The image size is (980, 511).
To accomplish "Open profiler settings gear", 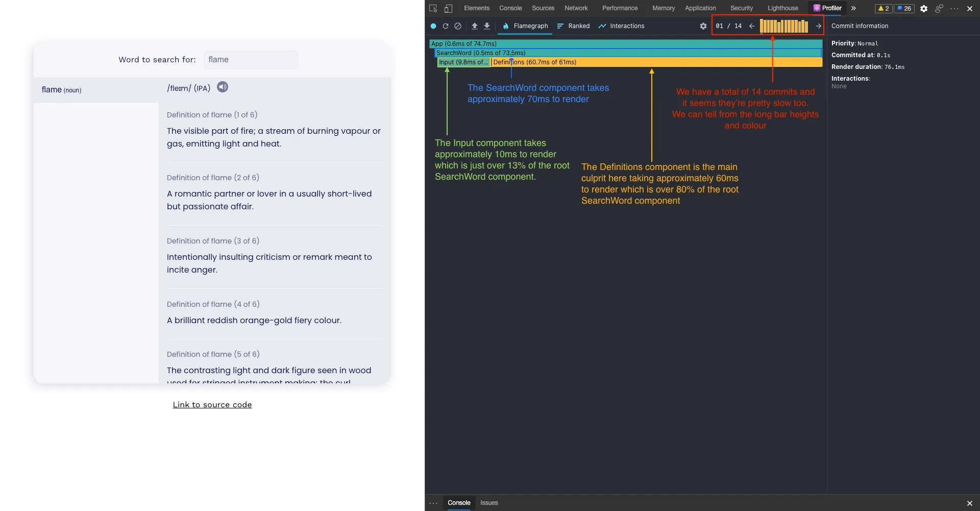I will pos(703,26).
